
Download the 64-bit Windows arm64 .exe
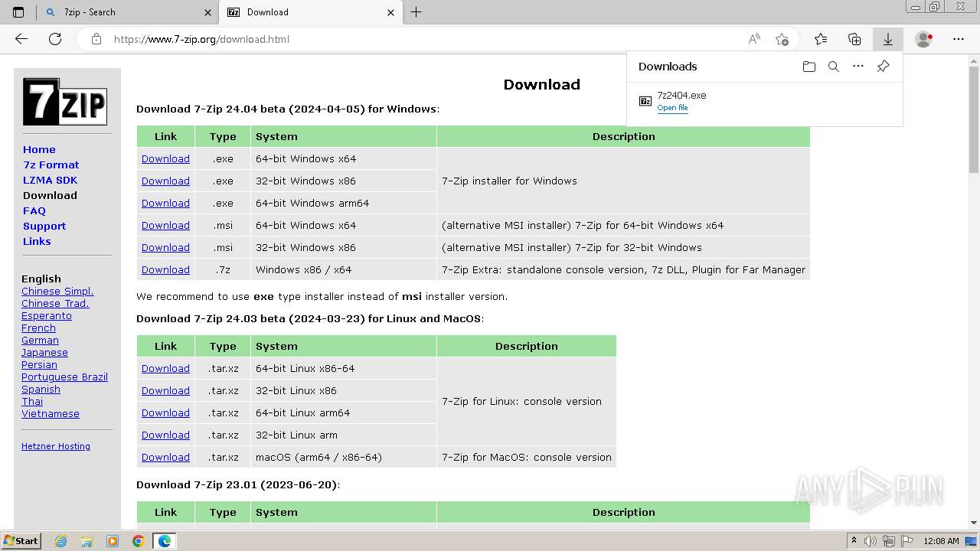coord(165,203)
